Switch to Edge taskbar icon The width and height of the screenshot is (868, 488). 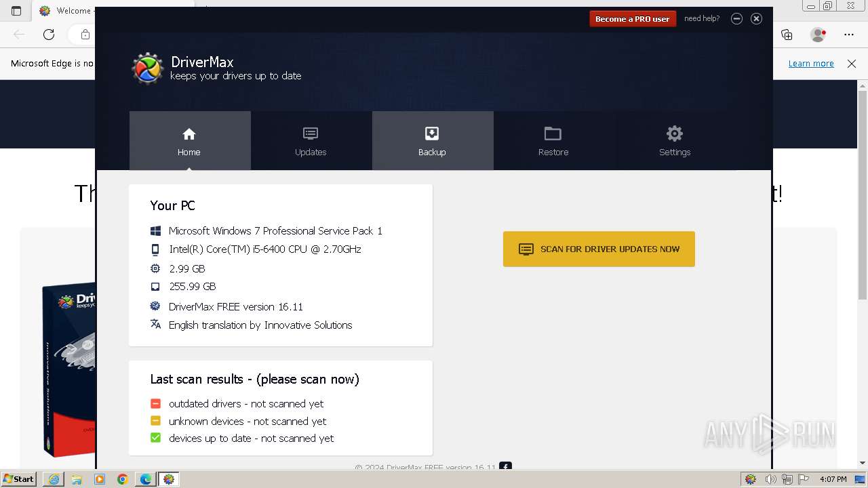pos(146,479)
